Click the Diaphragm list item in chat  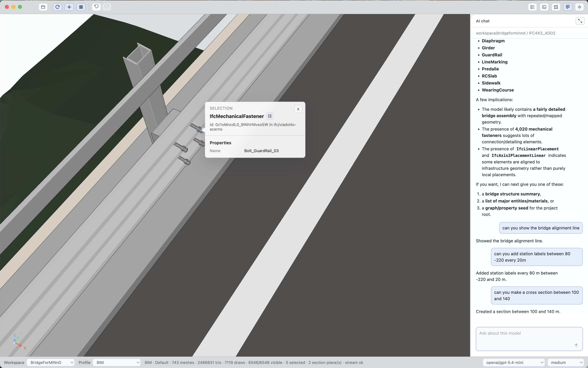493,41
